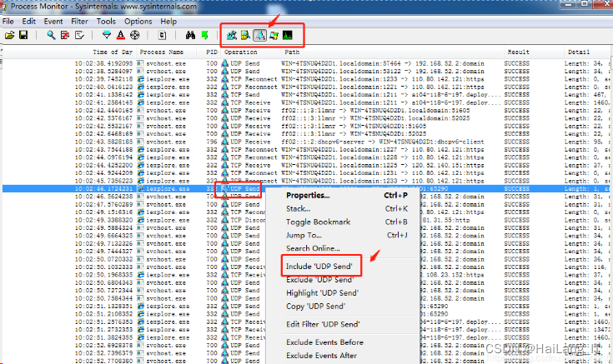Click the Detail column header
This screenshot has width=613, height=364.
[579, 52]
